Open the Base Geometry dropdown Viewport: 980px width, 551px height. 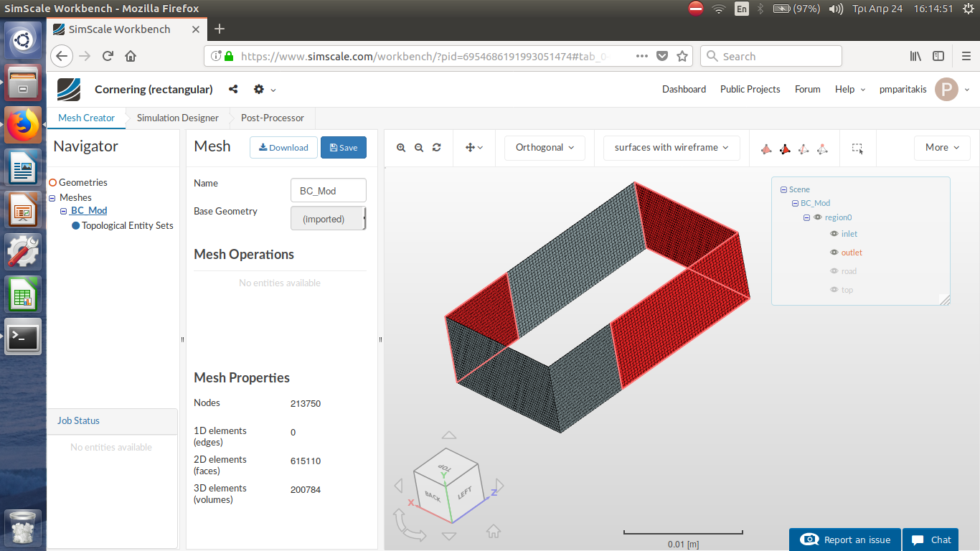pyautogui.click(x=329, y=219)
